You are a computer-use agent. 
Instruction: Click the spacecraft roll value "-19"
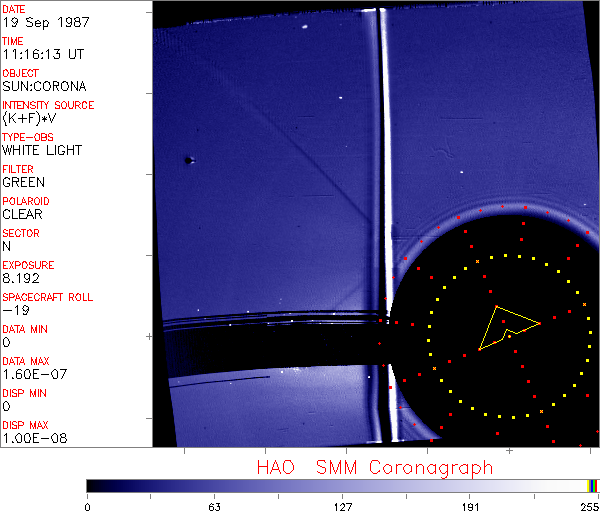coord(12,310)
